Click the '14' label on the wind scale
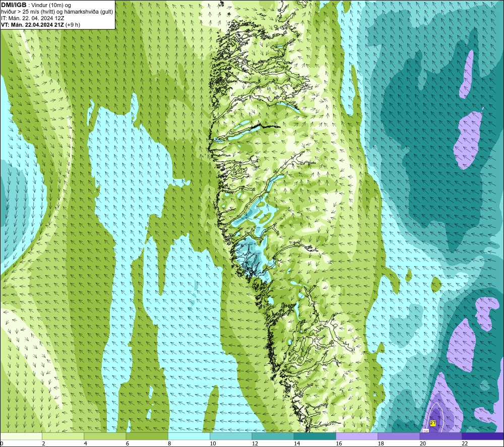This screenshot has height=447, width=504. coord(297,444)
